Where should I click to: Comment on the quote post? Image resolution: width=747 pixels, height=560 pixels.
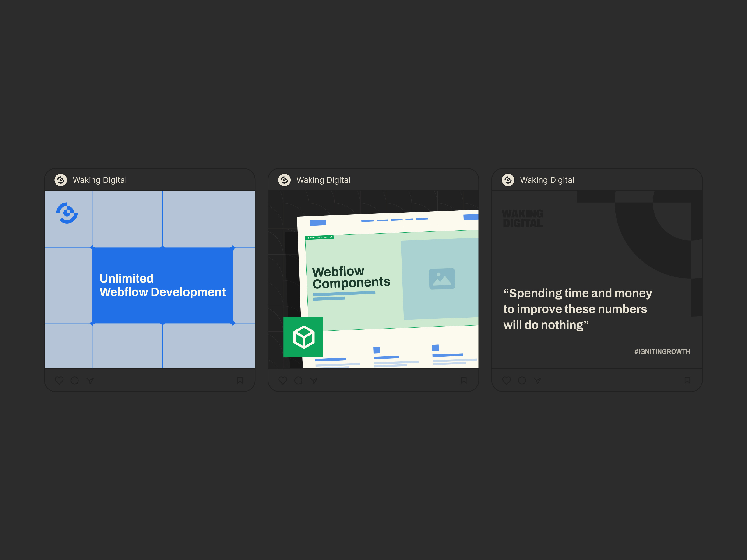(522, 380)
